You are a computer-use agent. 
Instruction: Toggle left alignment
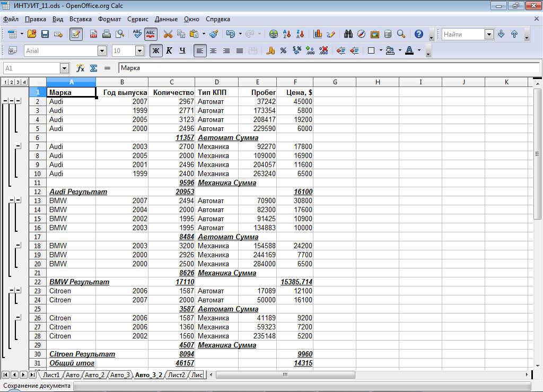200,50
